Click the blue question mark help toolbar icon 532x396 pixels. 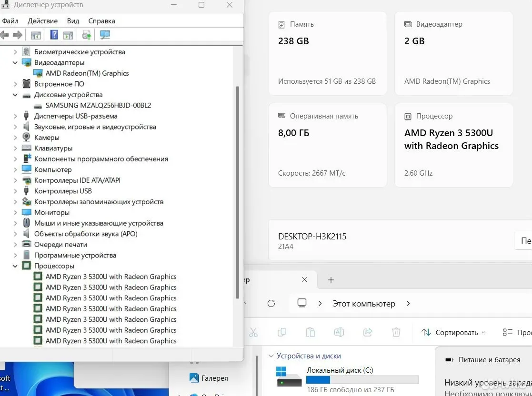click(x=54, y=35)
